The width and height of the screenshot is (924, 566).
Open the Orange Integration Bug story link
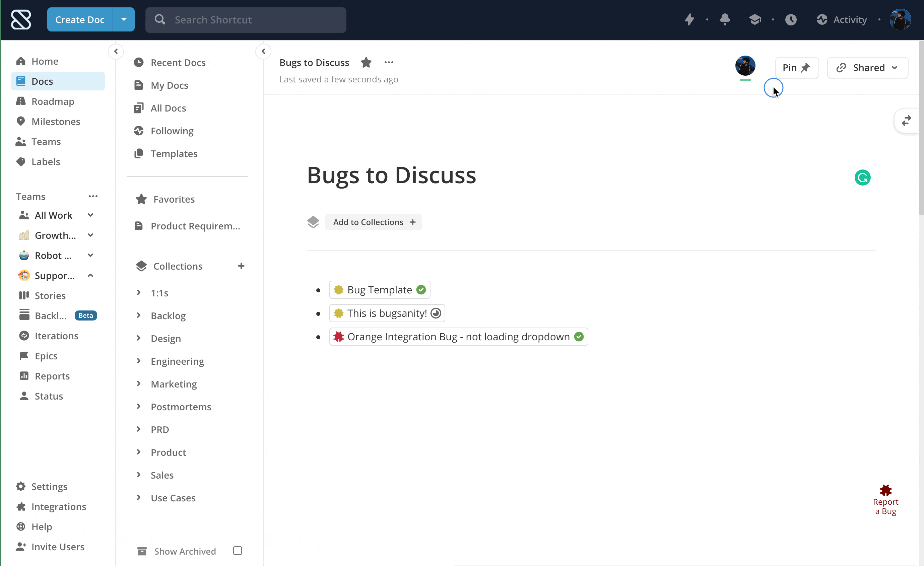tap(459, 337)
